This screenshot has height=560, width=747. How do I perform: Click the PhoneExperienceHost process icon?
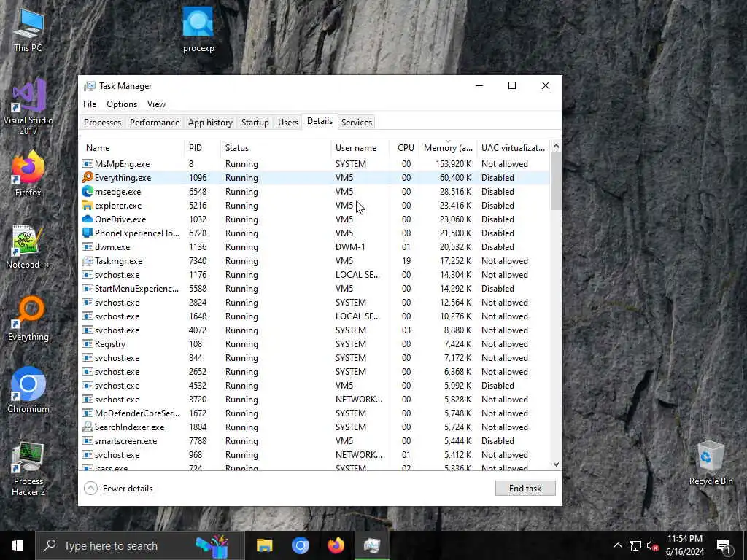tap(88, 233)
